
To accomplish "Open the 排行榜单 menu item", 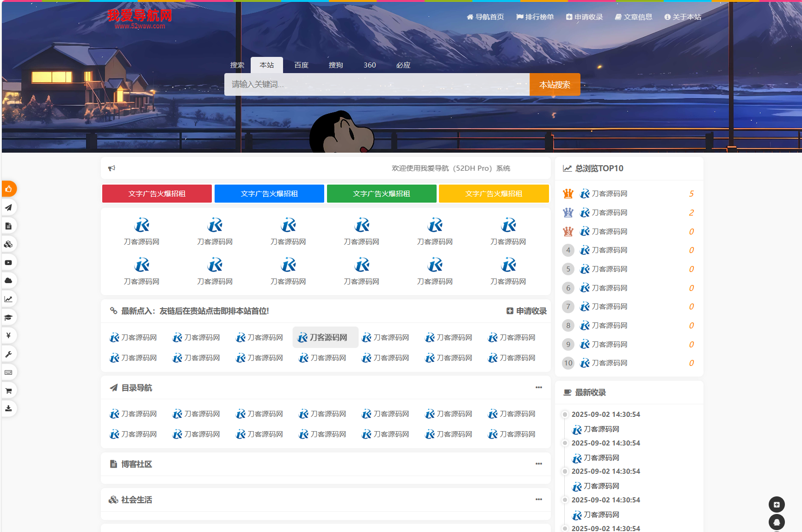I will click(x=535, y=17).
